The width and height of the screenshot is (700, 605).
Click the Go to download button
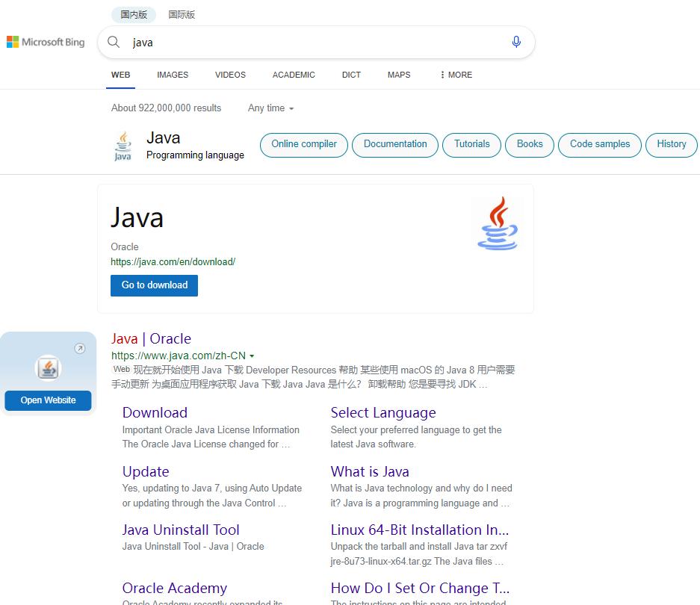pos(155,285)
